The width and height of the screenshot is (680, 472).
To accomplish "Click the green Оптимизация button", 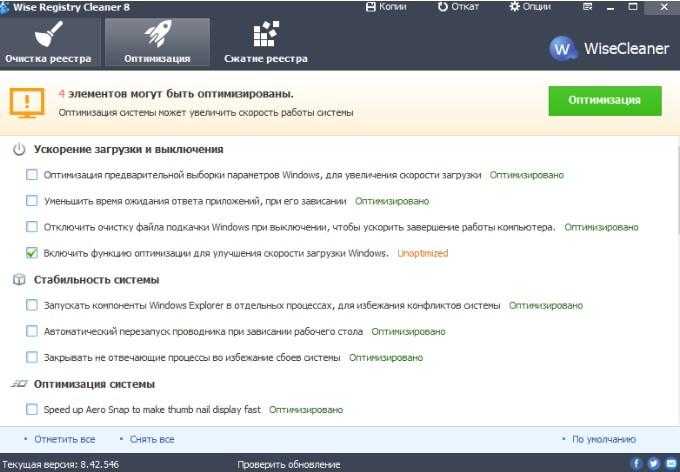I will click(x=605, y=101).
